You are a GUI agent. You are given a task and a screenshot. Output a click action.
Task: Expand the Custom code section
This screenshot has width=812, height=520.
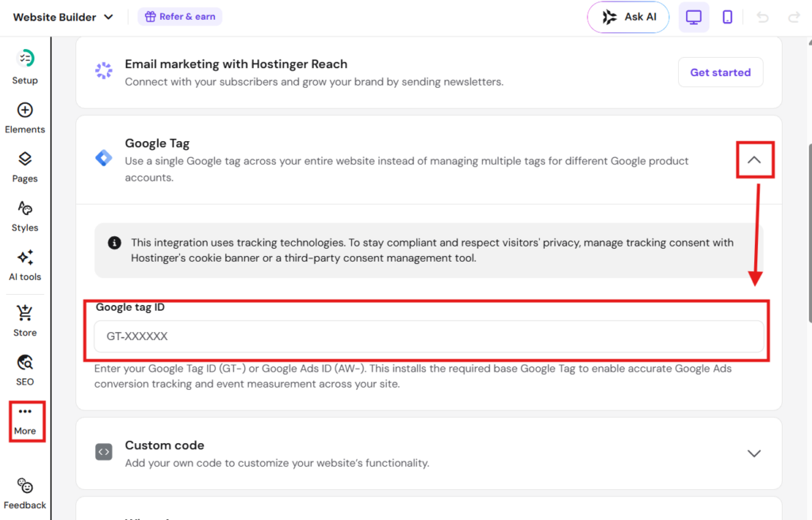point(754,453)
